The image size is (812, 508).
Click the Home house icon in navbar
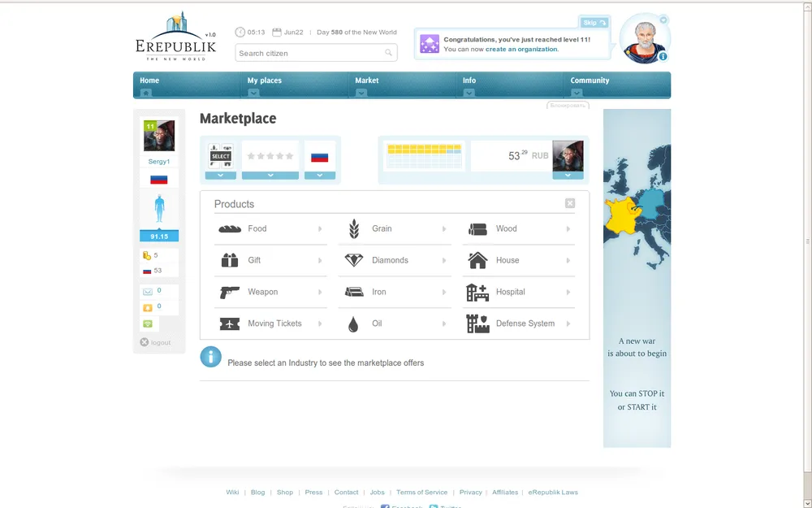click(146, 93)
